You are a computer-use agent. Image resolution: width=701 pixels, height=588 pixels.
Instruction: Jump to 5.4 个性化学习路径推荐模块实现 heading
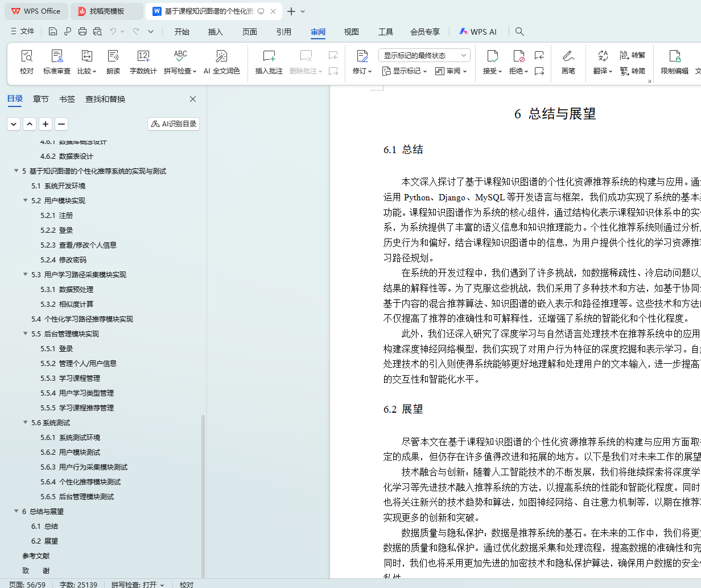(82, 319)
